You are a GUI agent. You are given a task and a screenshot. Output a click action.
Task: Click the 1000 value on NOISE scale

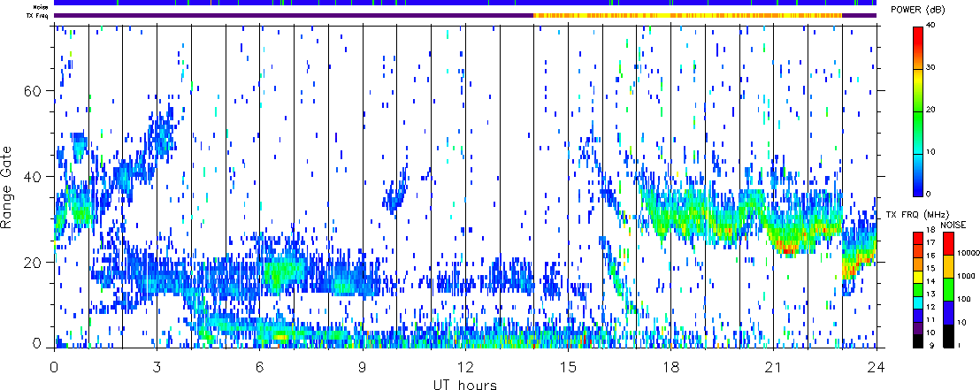pyautogui.click(x=965, y=274)
